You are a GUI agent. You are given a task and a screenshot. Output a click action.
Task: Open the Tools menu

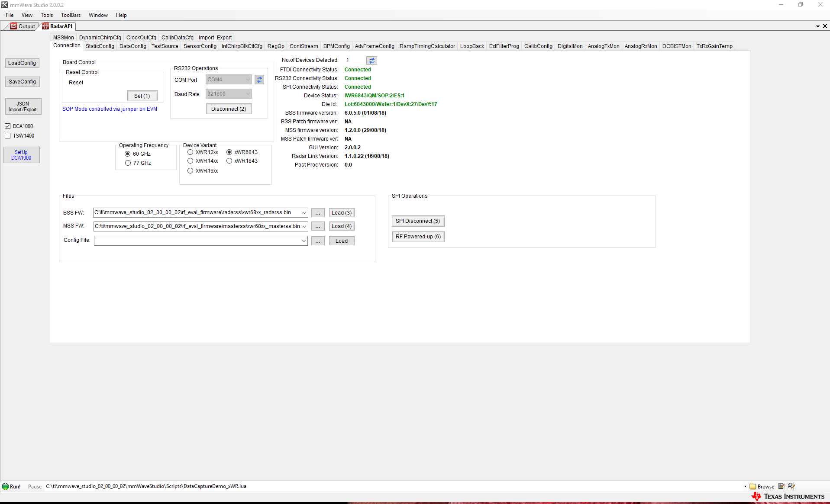tap(47, 15)
